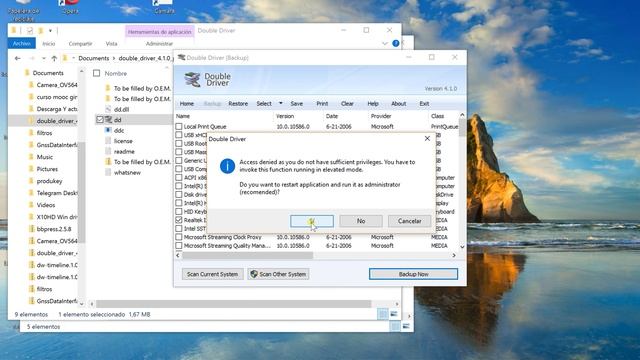Viewport: 640px width, 360px height.
Task: Switch to the Compartir ribbon tab
Action: pos(80,43)
